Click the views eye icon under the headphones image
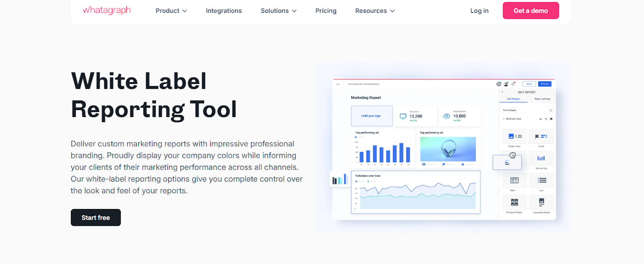 [x=424, y=164]
